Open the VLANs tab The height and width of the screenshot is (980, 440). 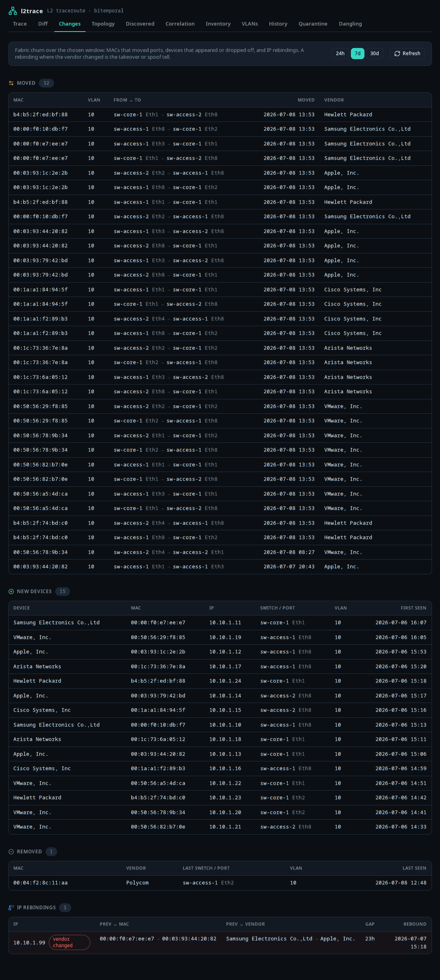(249, 24)
